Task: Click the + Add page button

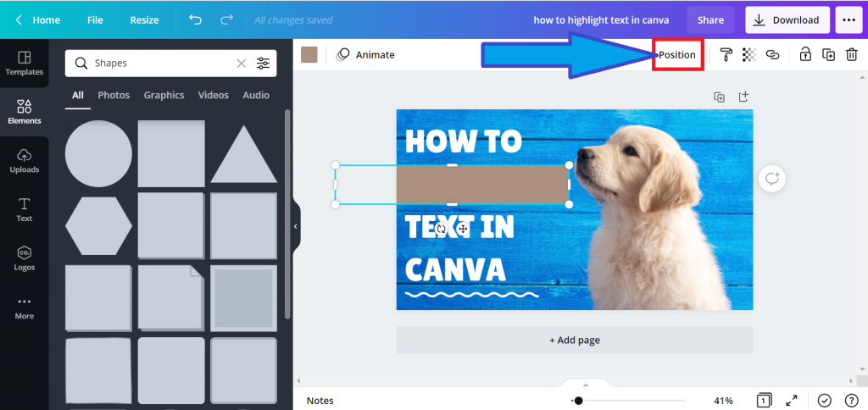Action: tap(575, 340)
